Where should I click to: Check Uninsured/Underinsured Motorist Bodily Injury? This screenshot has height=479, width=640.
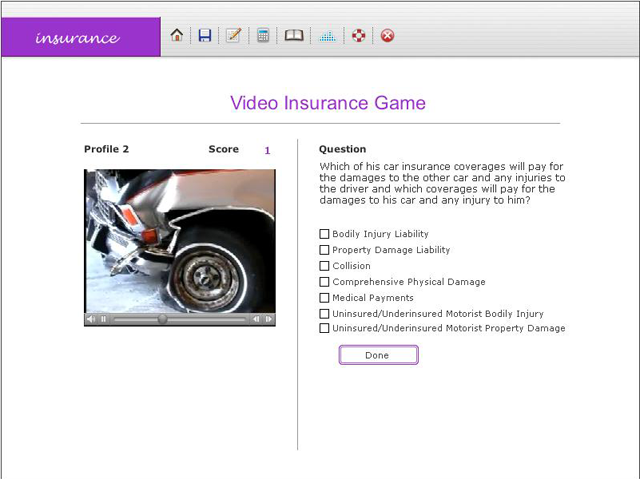[324, 314]
